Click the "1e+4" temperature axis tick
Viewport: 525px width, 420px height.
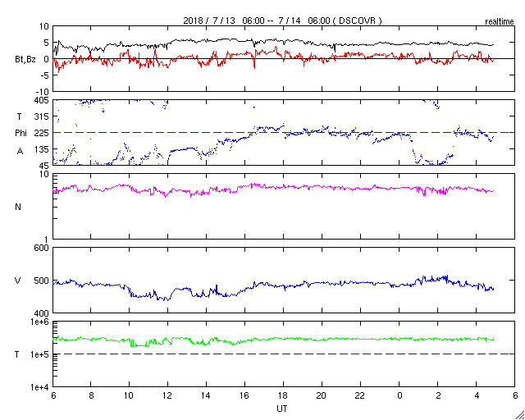click(x=40, y=387)
